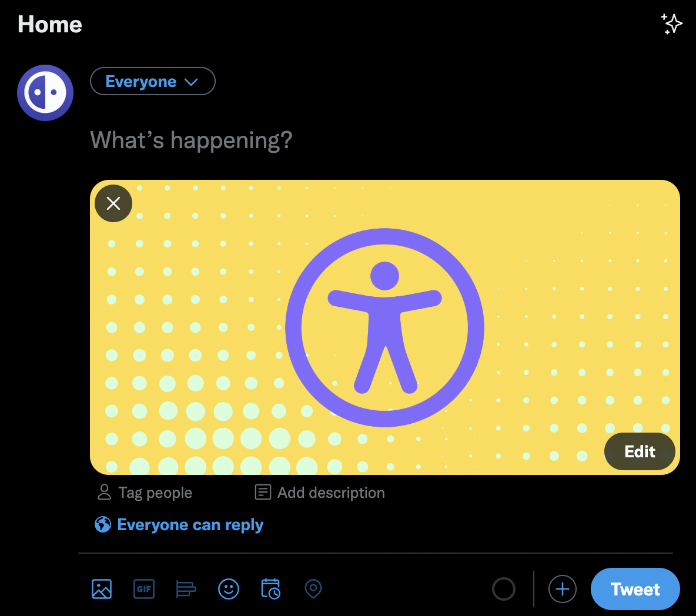Edit the attached image
Viewport: 696px width, 616px height.
(640, 451)
